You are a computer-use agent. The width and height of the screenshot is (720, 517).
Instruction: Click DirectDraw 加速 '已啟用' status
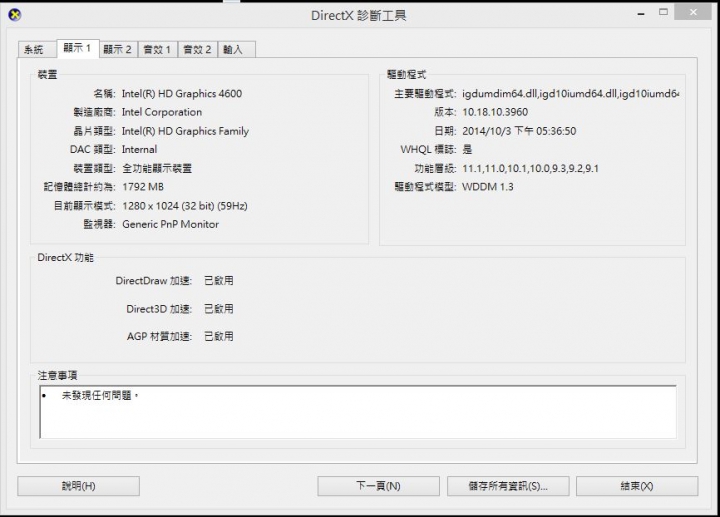(219, 281)
